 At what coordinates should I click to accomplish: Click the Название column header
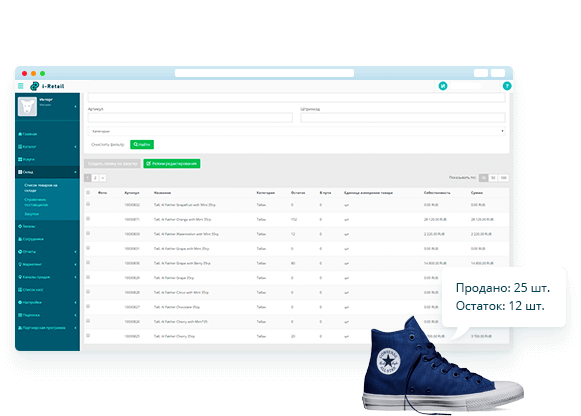pos(162,193)
